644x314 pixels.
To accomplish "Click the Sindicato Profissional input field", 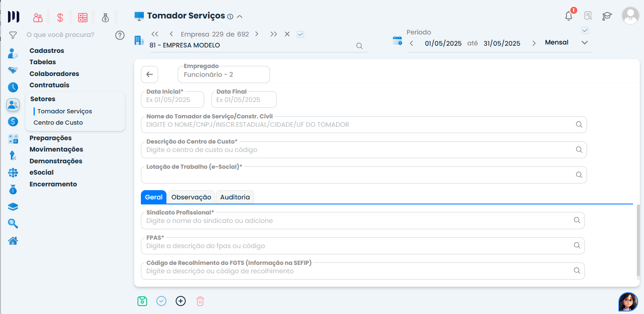I will point(356,221).
